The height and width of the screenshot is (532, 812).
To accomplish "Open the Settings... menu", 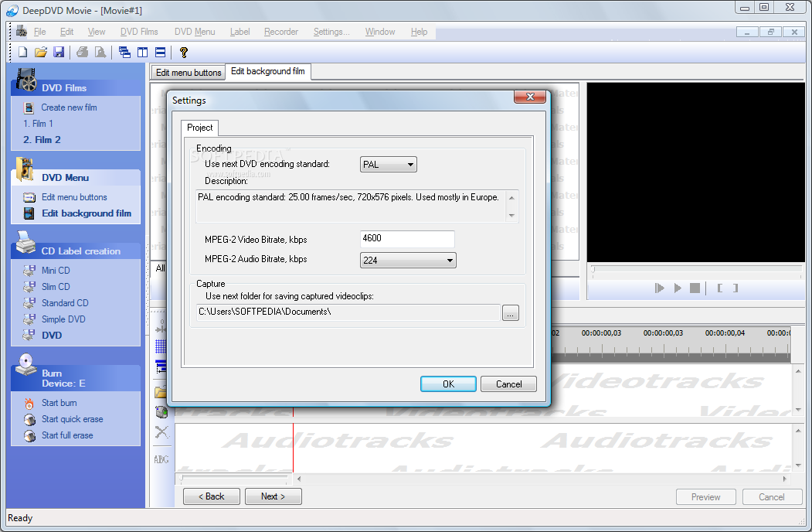I will click(x=331, y=32).
